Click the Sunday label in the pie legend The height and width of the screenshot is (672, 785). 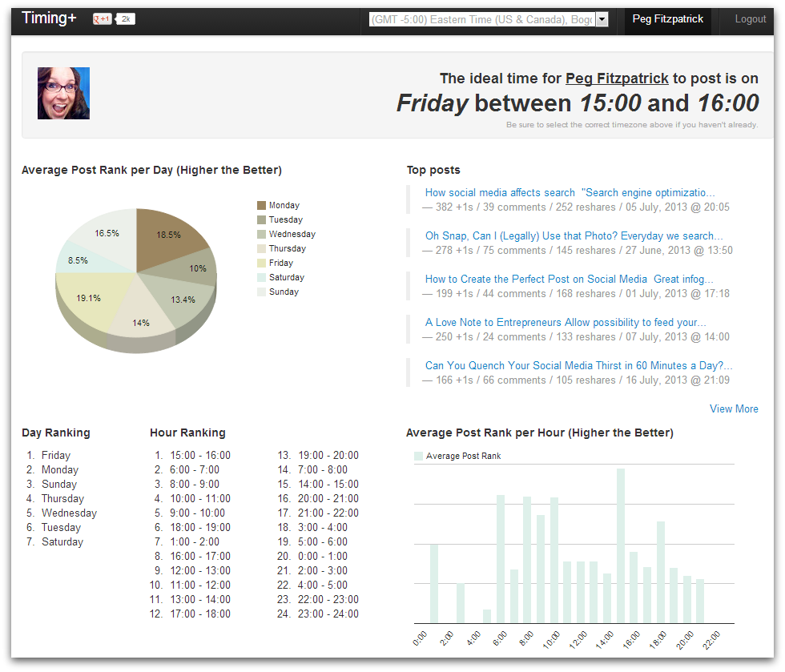point(284,292)
